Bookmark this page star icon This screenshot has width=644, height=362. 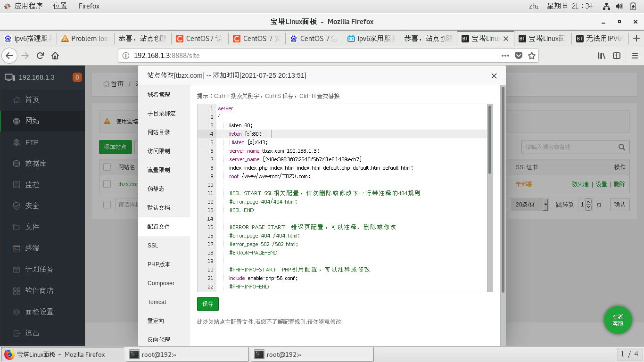point(532,56)
